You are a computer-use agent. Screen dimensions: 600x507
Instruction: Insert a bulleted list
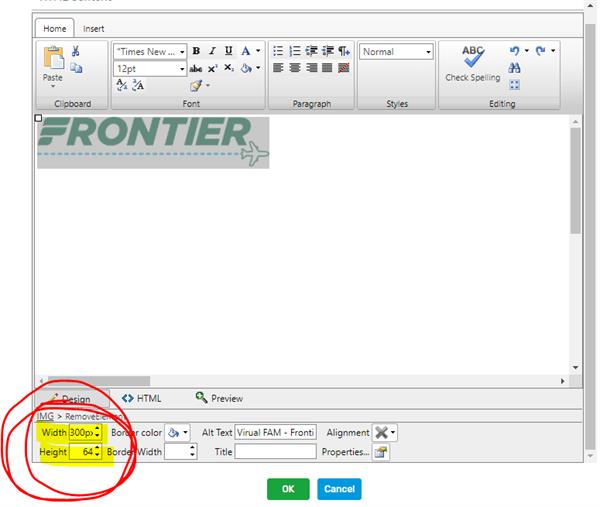(x=278, y=51)
